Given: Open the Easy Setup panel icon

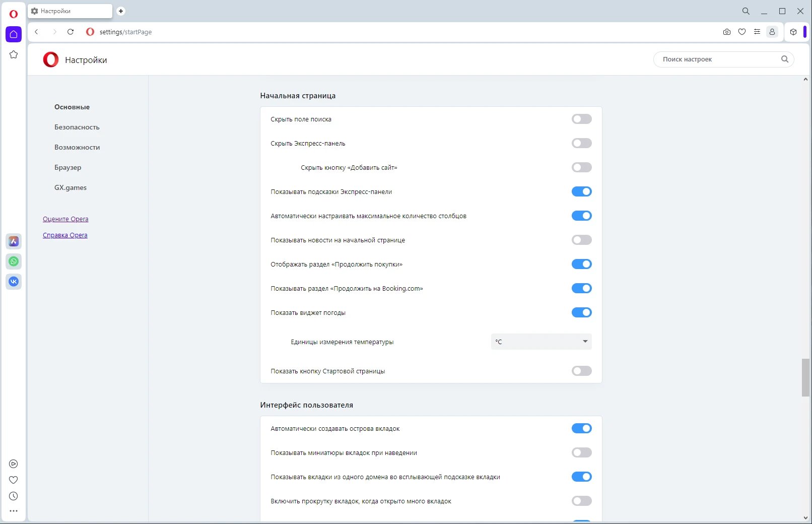Looking at the screenshot, I should pos(757,32).
